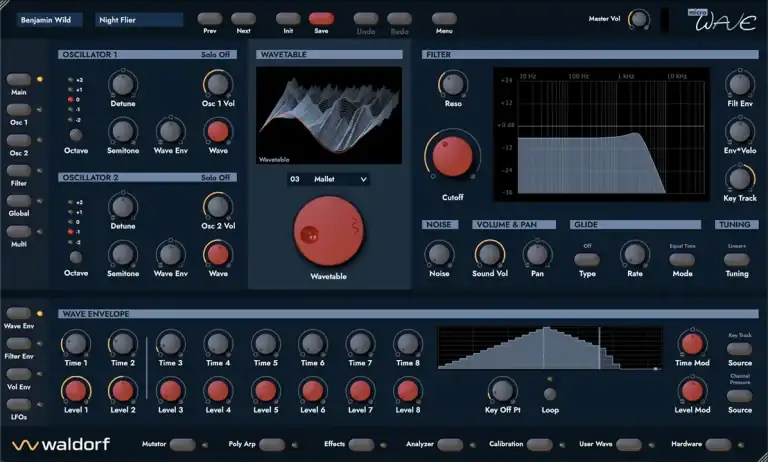Click the Wave Envelope Time 1 knob
Viewport: 768px width, 462px height.
tap(75, 344)
